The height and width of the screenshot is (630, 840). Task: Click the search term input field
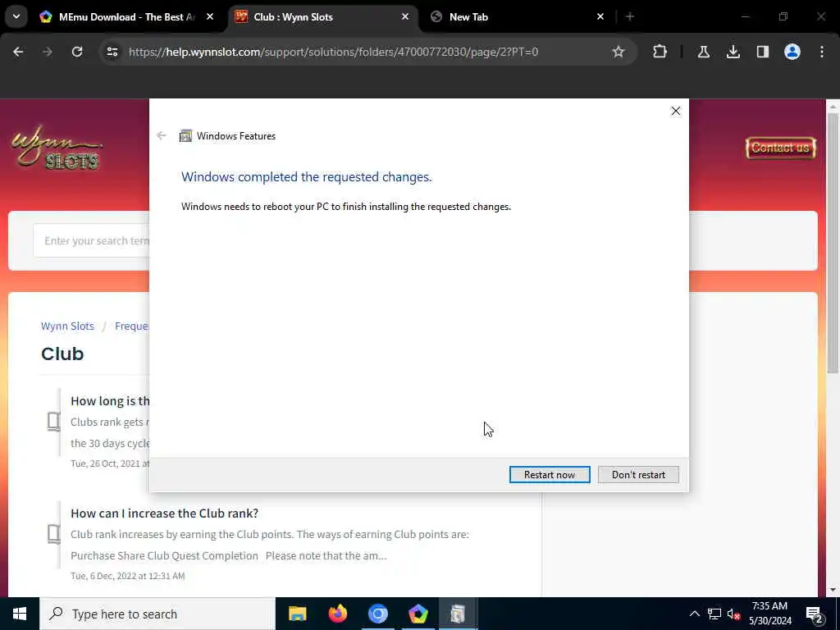click(91, 240)
